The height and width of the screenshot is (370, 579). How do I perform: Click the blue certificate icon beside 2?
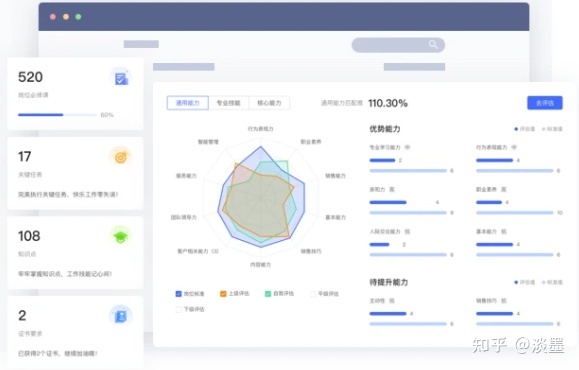(120, 316)
